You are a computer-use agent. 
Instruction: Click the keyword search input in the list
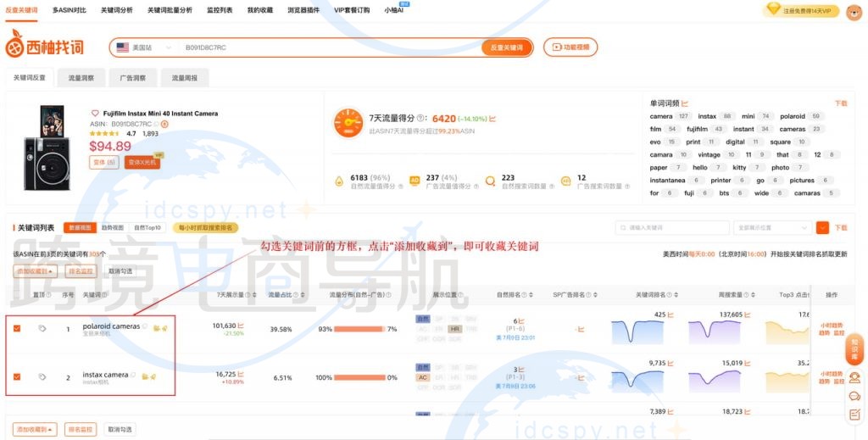[x=672, y=227]
